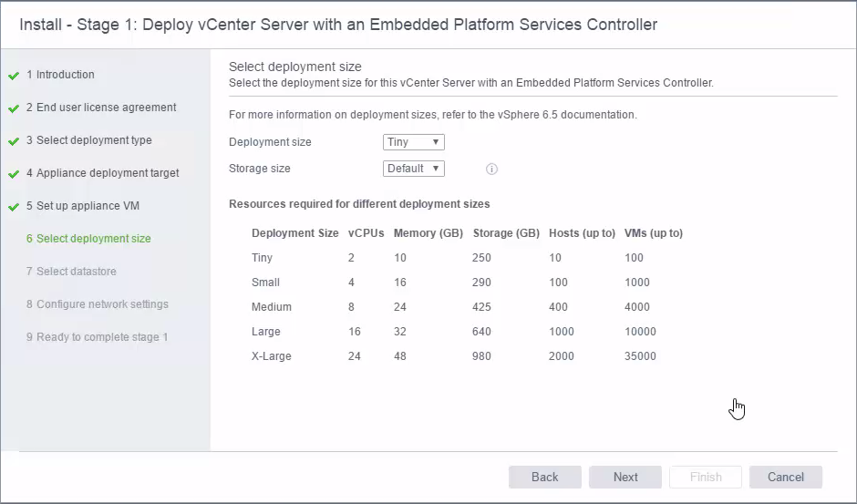
Task: Click the Memory (GB) column header
Action: [428, 233]
